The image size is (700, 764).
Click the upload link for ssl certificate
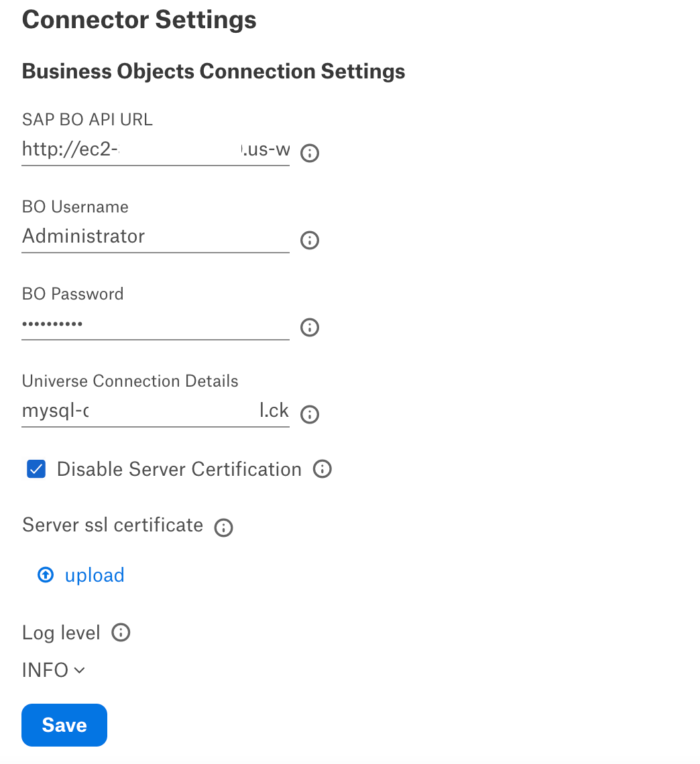95,575
